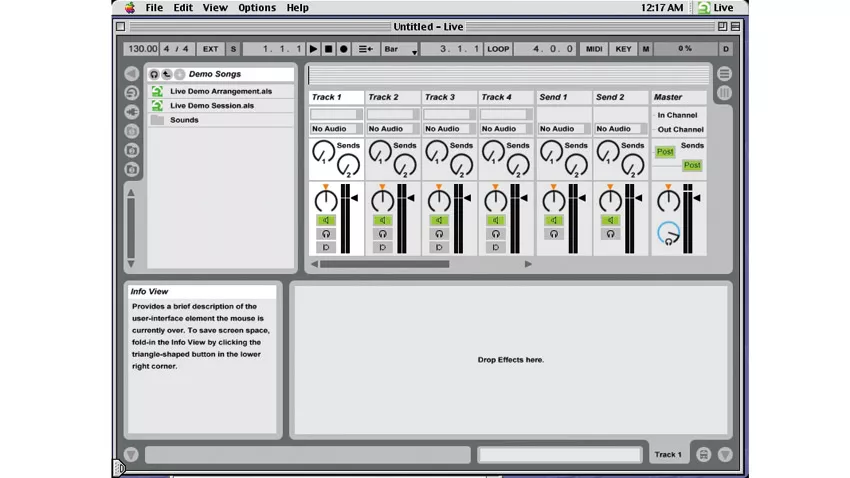Toggle the EXT sync button
850x478 pixels.
(210, 49)
